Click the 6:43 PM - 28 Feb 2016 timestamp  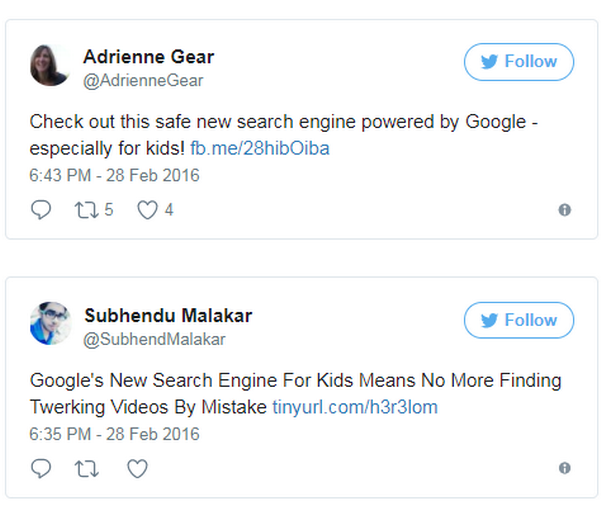coord(115,175)
